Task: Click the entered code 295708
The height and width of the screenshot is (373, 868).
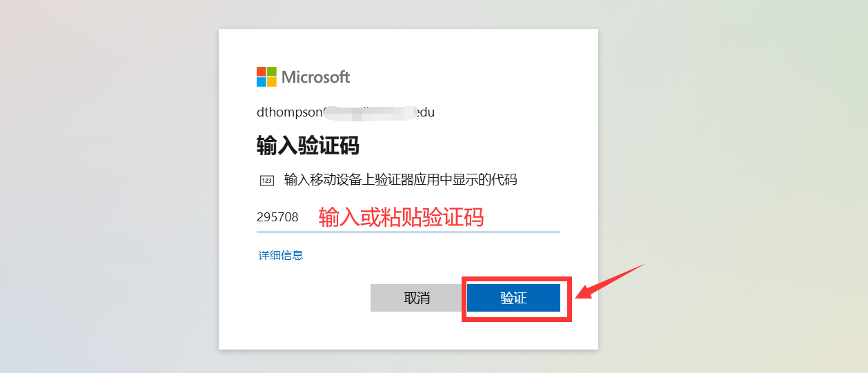Action: (x=277, y=217)
